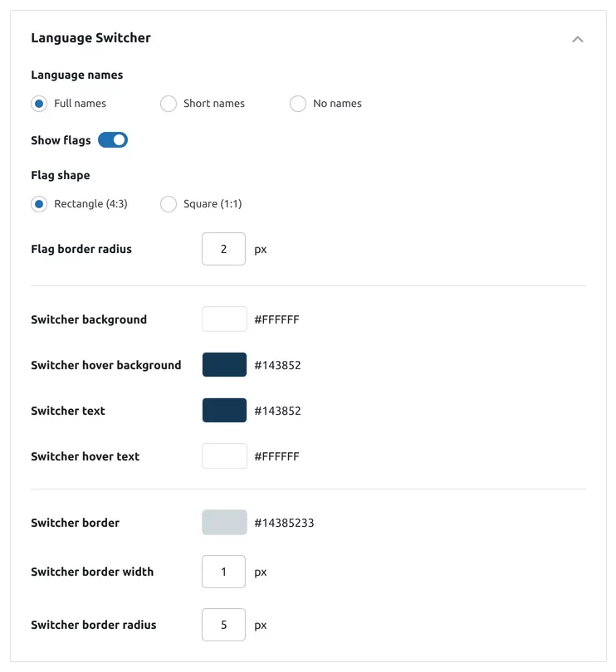Image resolution: width=616 pixels, height=672 pixels.
Task: Click the Switcher border width label
Action: (92, 572)
